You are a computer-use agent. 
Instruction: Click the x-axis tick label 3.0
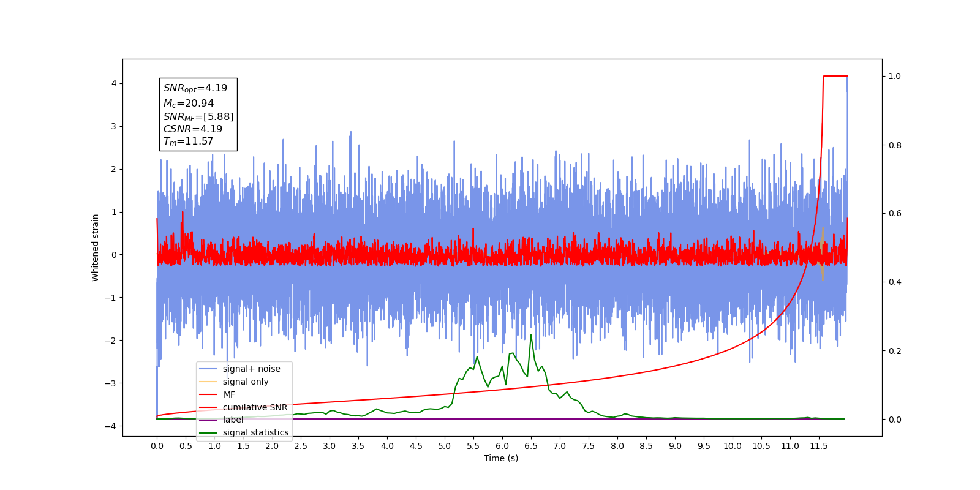[x=330, y=446]
